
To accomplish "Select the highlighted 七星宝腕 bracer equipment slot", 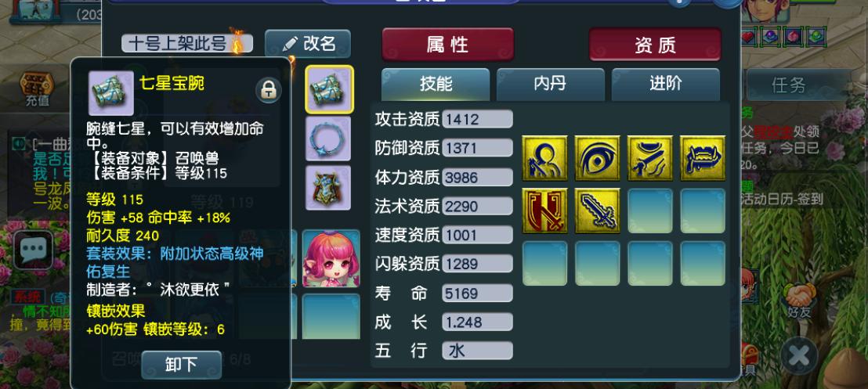I will 329,90.
